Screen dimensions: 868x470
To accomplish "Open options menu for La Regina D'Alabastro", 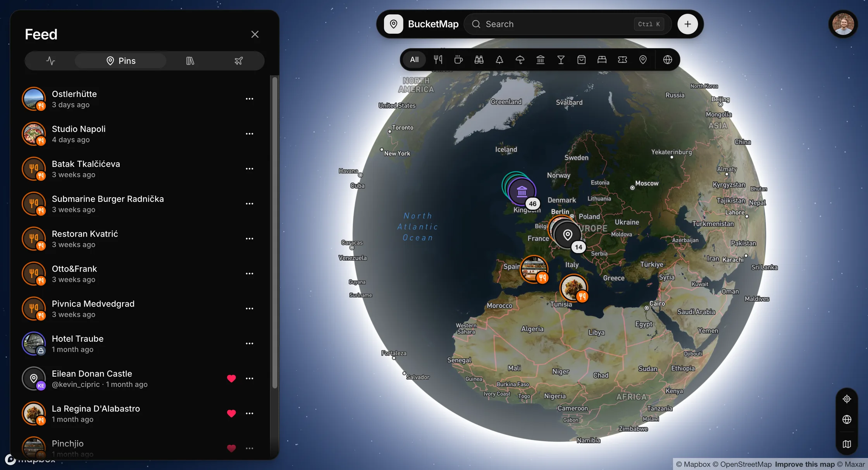I will point(249,413).
